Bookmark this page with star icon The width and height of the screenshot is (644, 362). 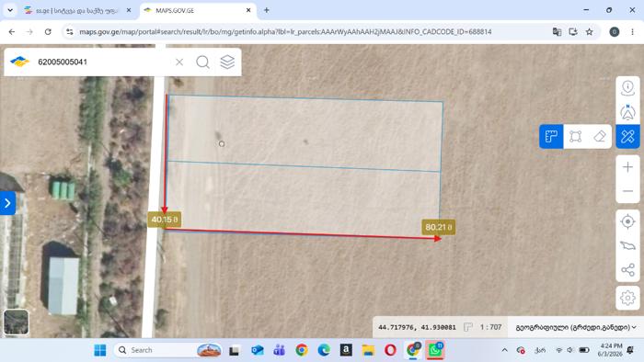[590, 31]
